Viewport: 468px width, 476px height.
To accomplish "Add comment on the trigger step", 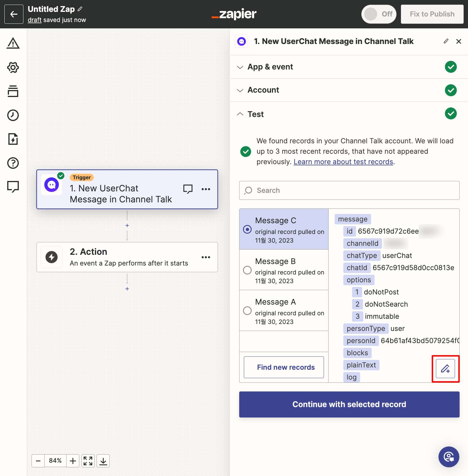I will pos(188,189).
